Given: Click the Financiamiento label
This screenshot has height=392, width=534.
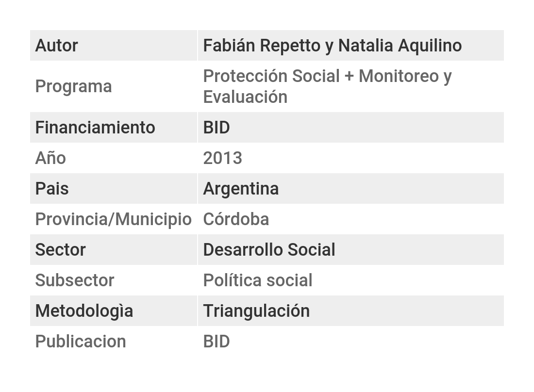Looking at the screenshot, I should (95, 128).
